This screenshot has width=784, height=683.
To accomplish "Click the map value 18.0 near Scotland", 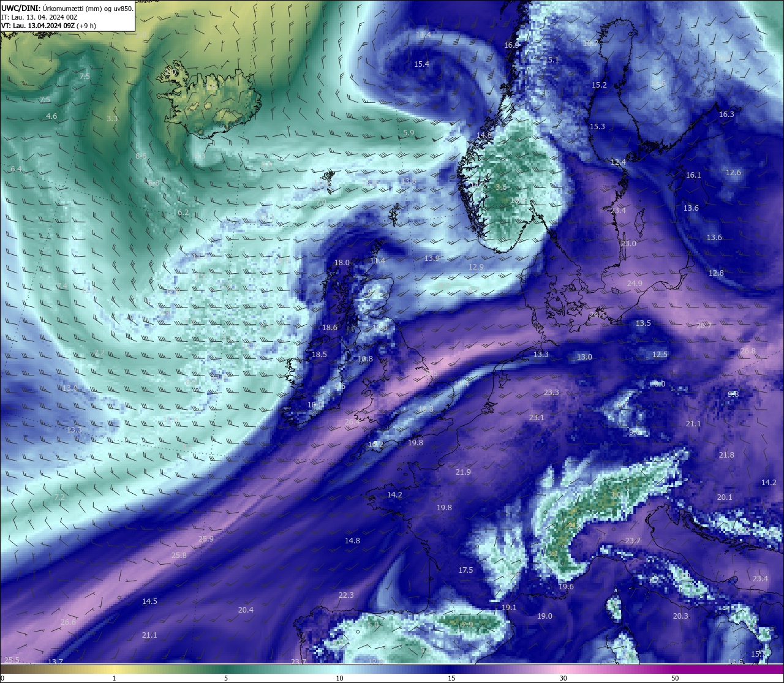I will [342, 263].
